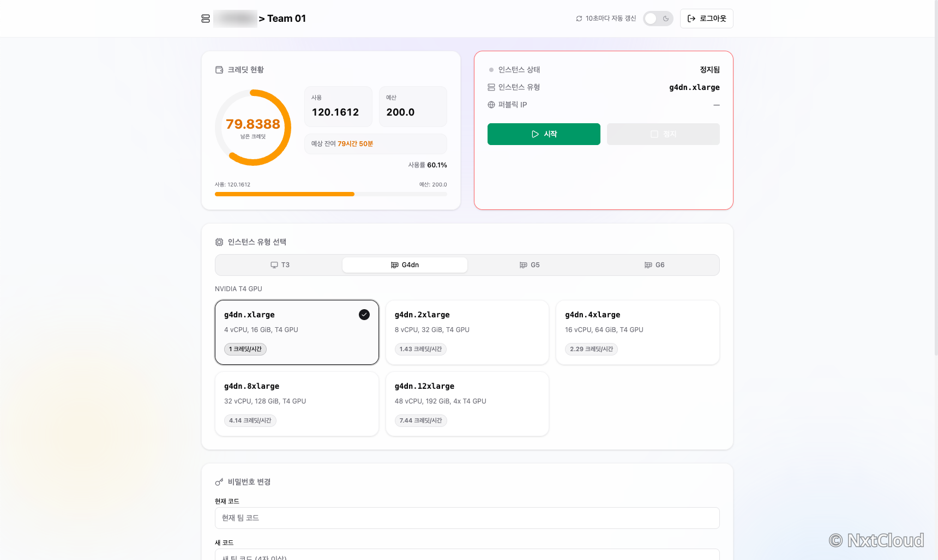Click the 1 크레딧/시간 price badge
Image resolution: width=938 pixels, height=560 pixels.
click(245, 349)
